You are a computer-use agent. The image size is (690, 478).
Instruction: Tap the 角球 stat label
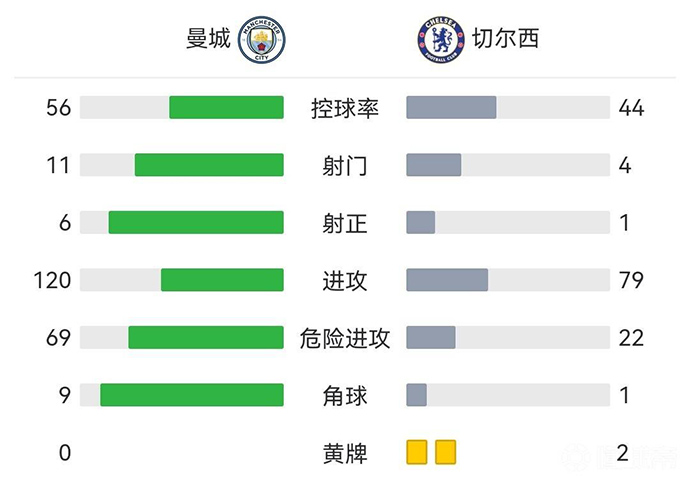[346, 396]
